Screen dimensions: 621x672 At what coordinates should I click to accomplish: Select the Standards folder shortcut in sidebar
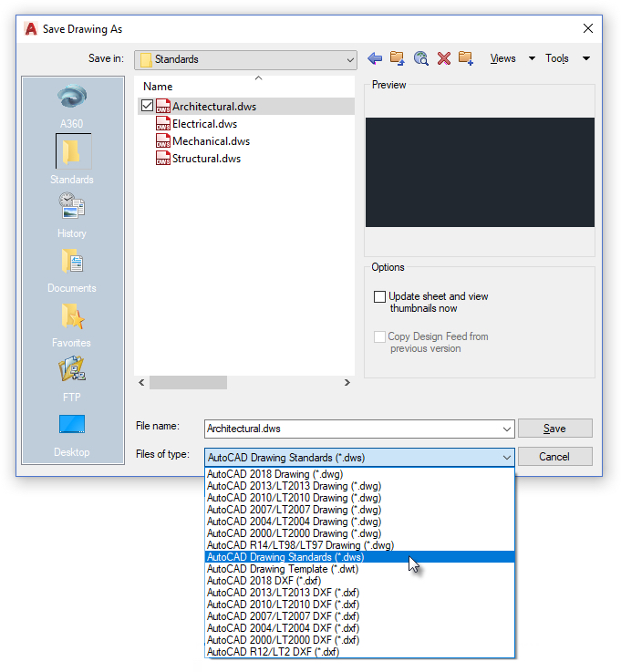point(71,160)
